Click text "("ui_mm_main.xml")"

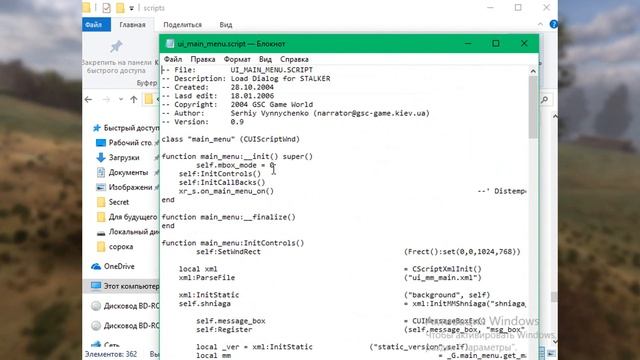click(443, 278)
